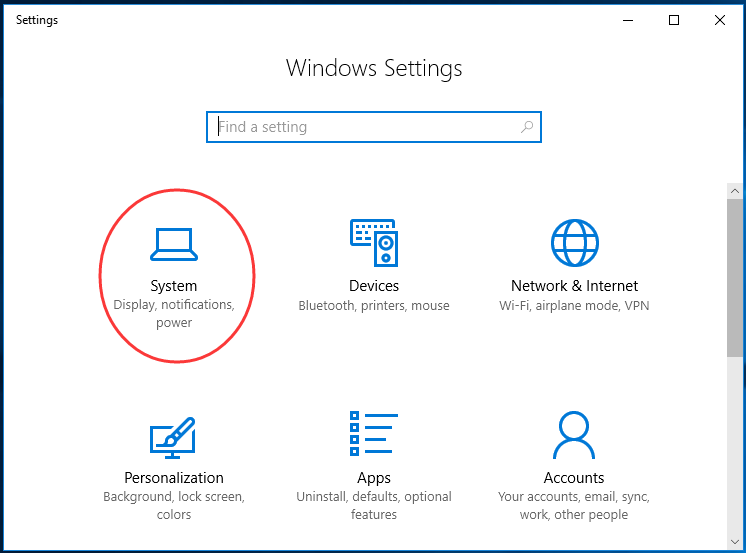The width and height of the screenshot is (746, 553).
Task: Minimize the Settings window
Action: (628, 20)
